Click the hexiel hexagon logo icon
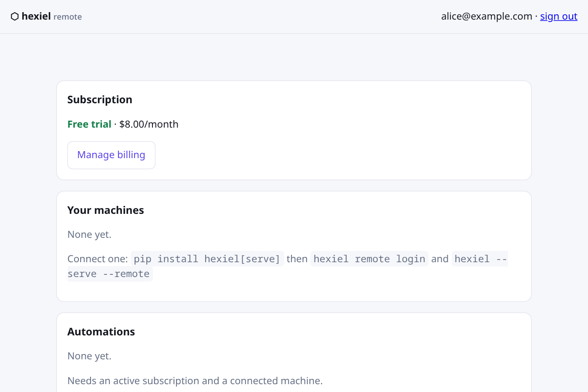The width and height of the screenshot is (588, 392). (x=15, y=17)
